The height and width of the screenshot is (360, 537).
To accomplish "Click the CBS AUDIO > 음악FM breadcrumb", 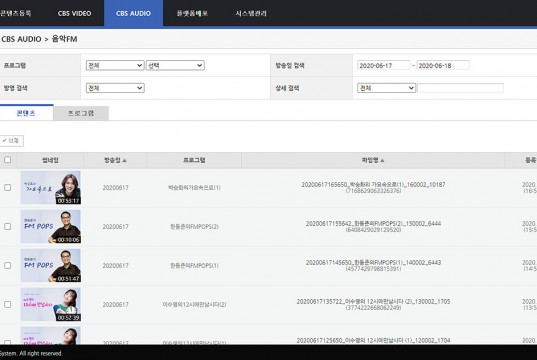I will pyautogui.click(x=39, y=39).
